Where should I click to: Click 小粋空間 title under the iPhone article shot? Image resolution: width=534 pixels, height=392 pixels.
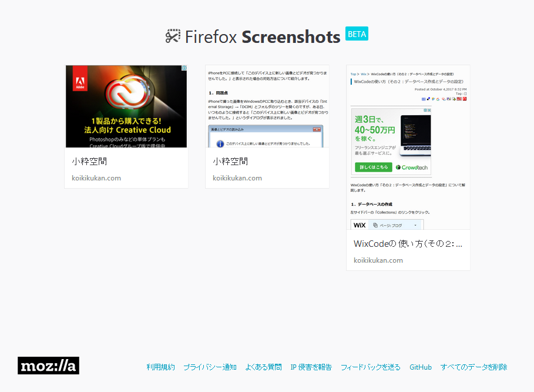(x=230, y=162)
